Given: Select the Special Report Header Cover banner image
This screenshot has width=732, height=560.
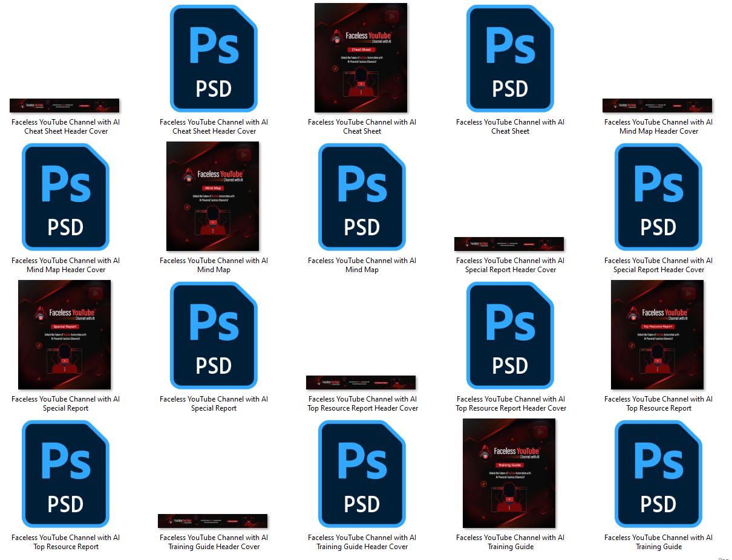Looking at the screenshot, I should coord(509,244).
